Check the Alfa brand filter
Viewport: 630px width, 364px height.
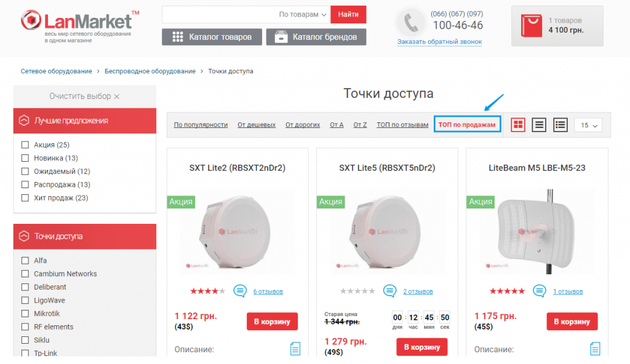(x=25, y=260)
